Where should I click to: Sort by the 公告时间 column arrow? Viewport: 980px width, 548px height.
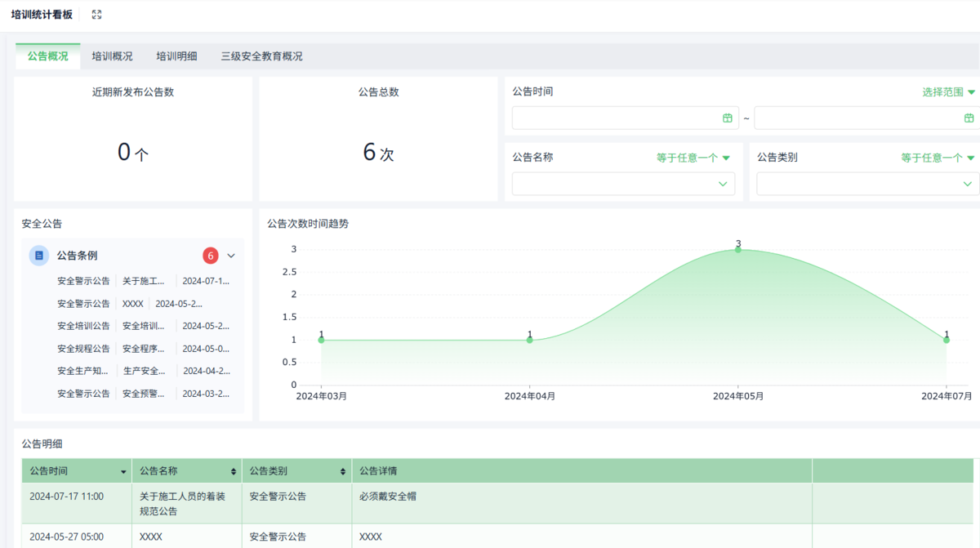[x=123, y=472]
